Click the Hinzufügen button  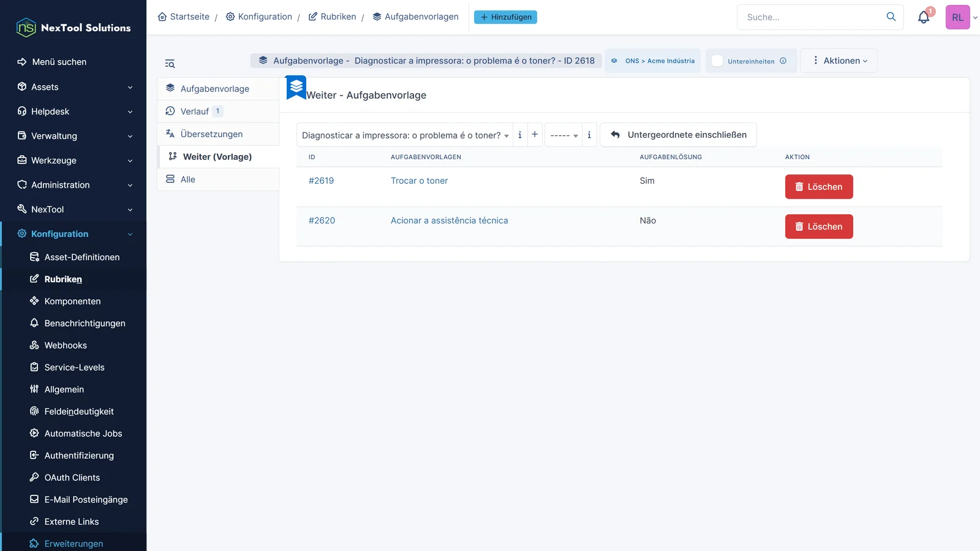(x=505, y=17)
